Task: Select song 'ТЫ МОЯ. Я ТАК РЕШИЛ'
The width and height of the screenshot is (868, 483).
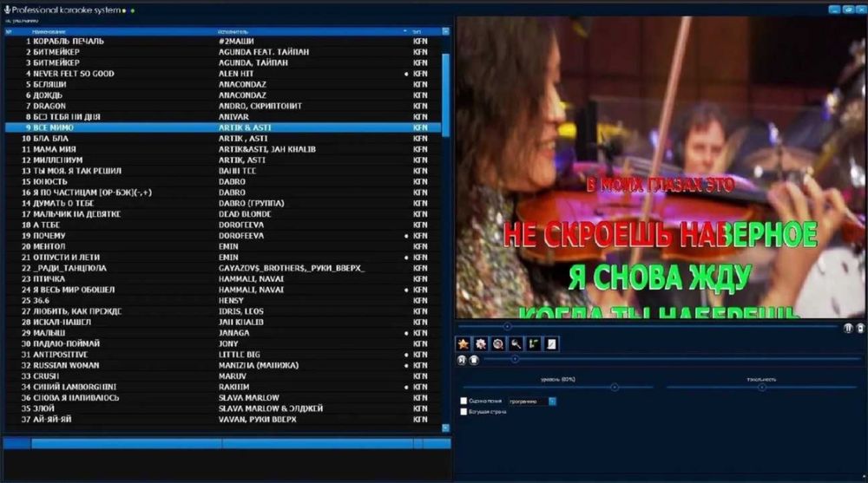Action: coord(77,171)
